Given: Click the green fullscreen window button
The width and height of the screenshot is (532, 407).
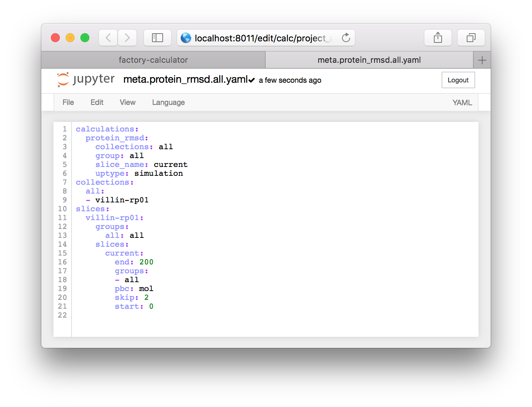Looking at the screenshot, I should [x=85, y=38].
